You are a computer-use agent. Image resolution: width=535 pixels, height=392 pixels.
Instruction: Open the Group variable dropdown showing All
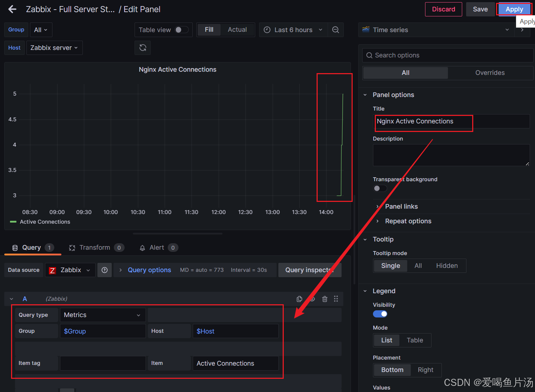coord(41,30)
